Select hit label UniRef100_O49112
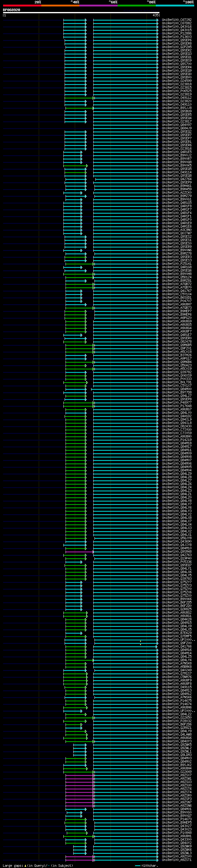The width and height of the screenshot is (197, 868). (177, 98)
